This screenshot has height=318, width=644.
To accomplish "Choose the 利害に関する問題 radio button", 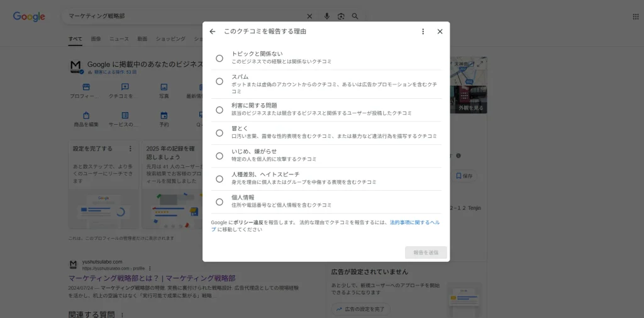I will (x=219, y=110).
